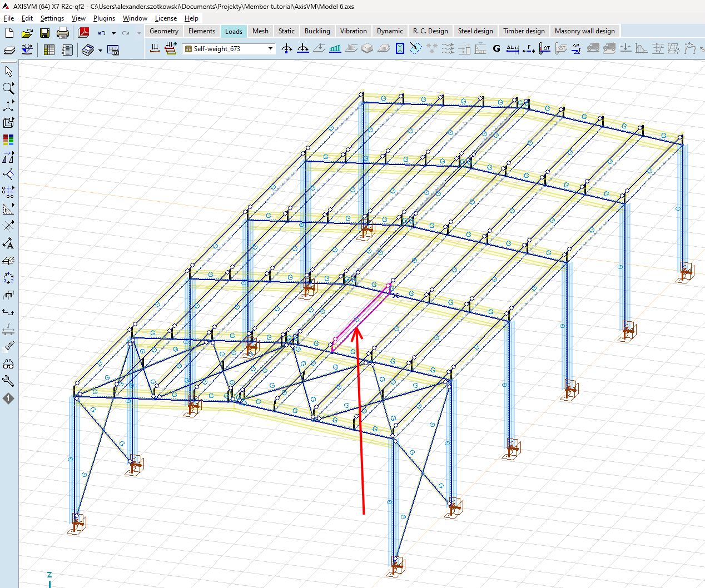Expand the drawings library dropdown arrow
Viewport: 705px width, 588px height.
pos(100,51)
